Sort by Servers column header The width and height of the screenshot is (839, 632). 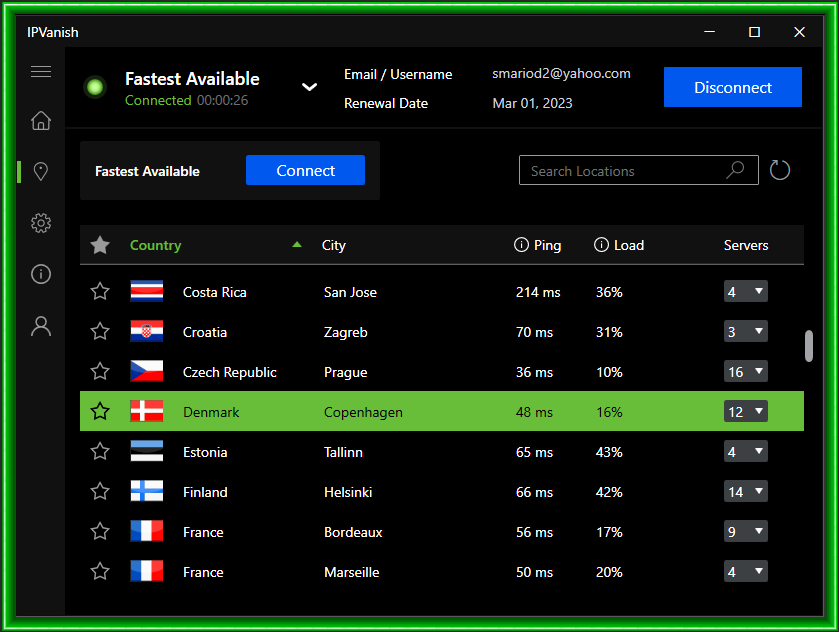(746, 245)
